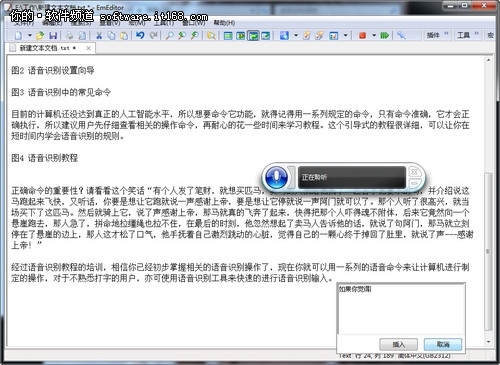
Task: Select the No Wrap mode icon
Action: pos(228,35)
